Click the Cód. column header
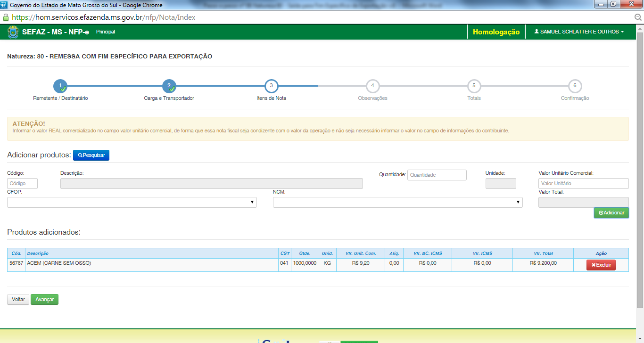Viewport: 644px width, 343px height. [x=17, y=253]
